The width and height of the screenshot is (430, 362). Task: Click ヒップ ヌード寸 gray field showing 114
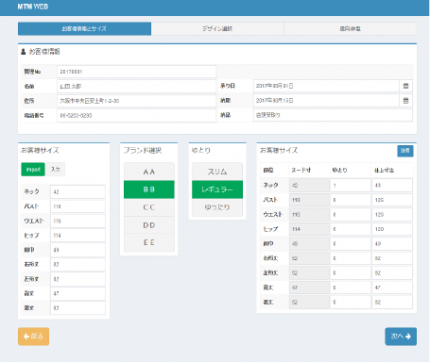click(x=309, y=229)
